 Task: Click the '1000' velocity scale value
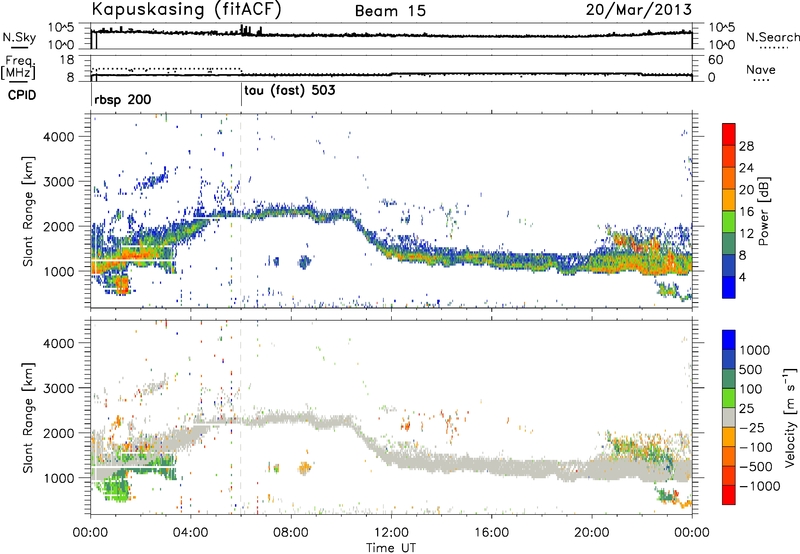pyautogui.click(x=755, y=350)
